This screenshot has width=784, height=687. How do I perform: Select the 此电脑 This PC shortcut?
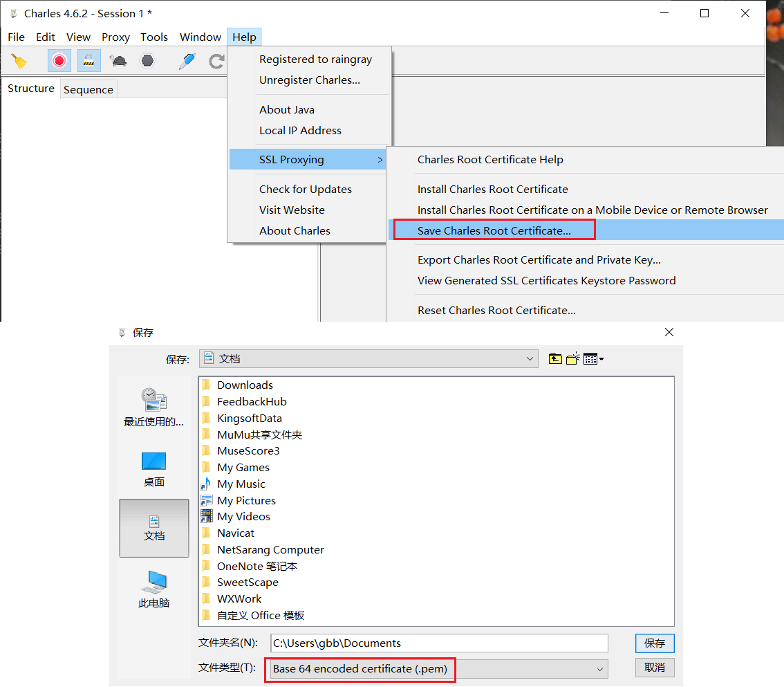tap(153, 589)
